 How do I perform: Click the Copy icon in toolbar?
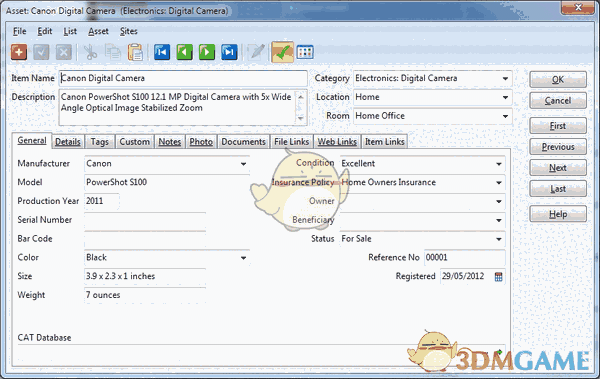coord(113,52)
